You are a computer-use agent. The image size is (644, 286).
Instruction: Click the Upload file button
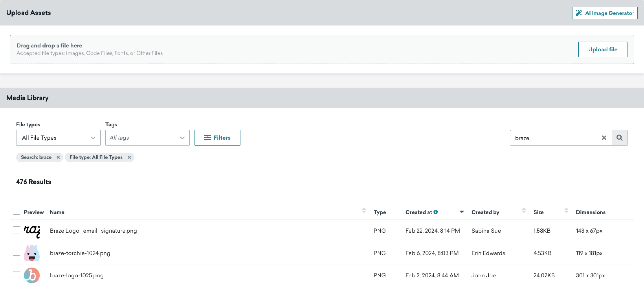[x=603, y=49]
